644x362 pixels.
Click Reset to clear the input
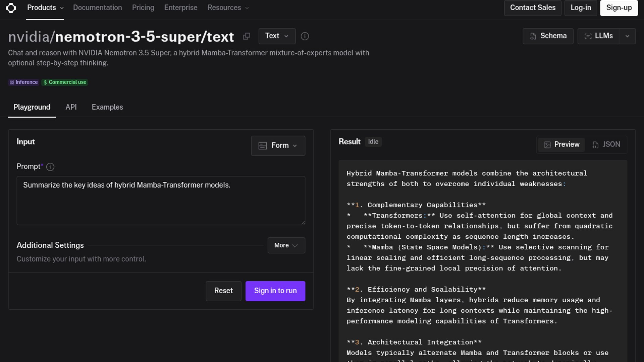pyautogui.click(x=223, y=291)
